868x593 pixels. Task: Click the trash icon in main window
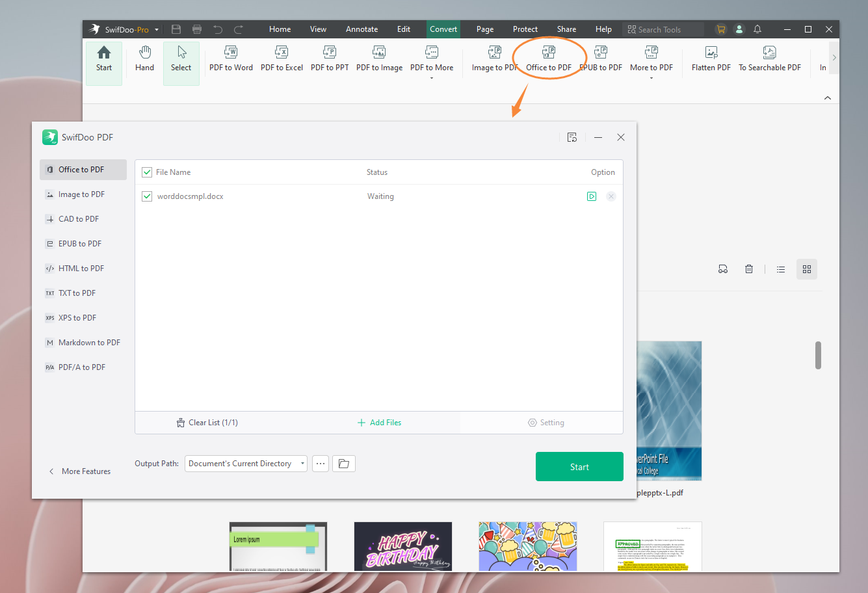click(749, 269)
